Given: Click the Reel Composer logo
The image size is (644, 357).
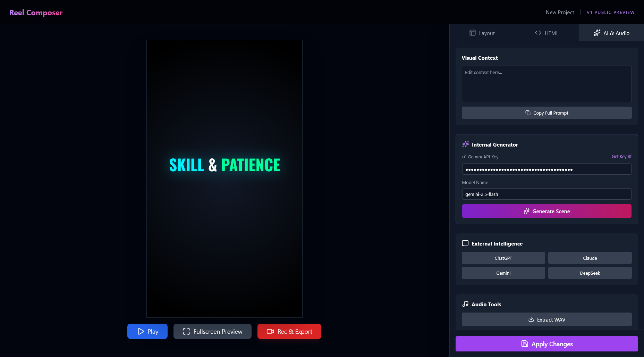Looking at the screenshot, I should [36, 13].
